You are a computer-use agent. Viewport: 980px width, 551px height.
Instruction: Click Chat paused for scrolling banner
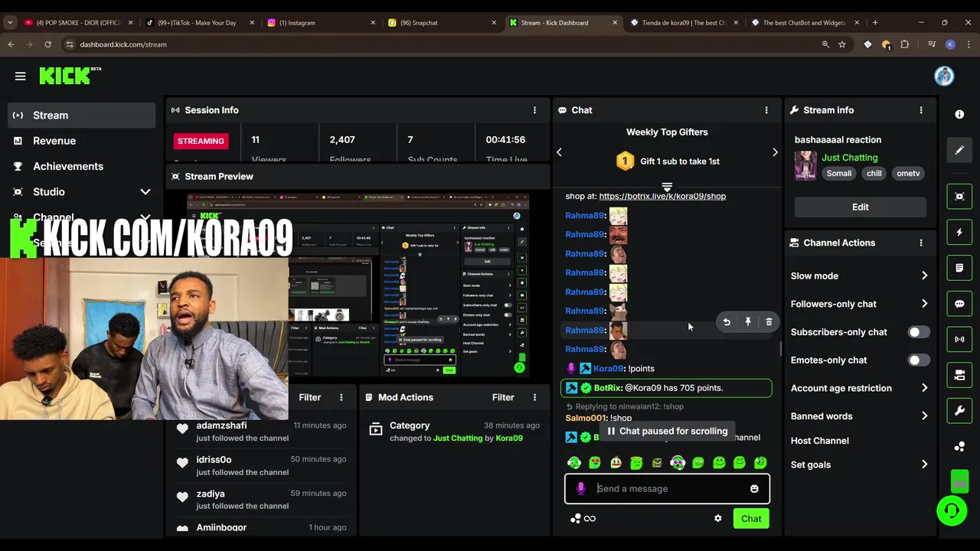click(667, 431)
